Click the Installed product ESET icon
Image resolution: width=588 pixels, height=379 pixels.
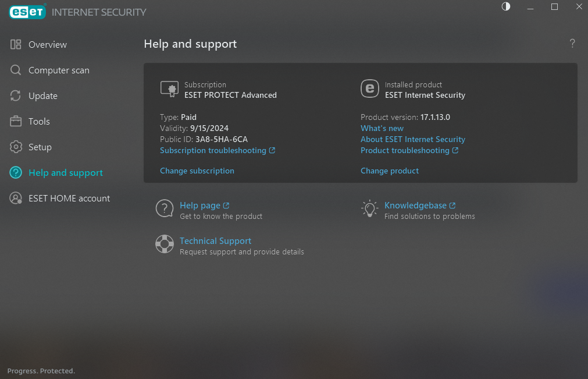[369, 88]
